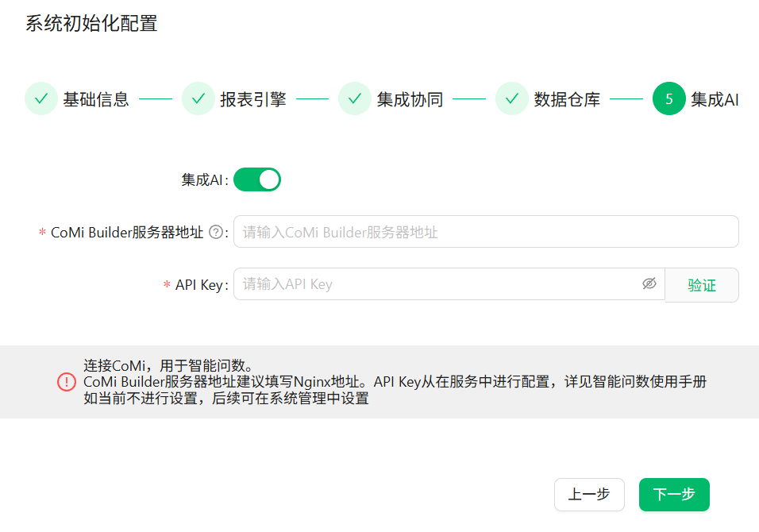Switch to the 报表引擎 step label
Viewport: 759px width, 532px height.
(253, 99)
